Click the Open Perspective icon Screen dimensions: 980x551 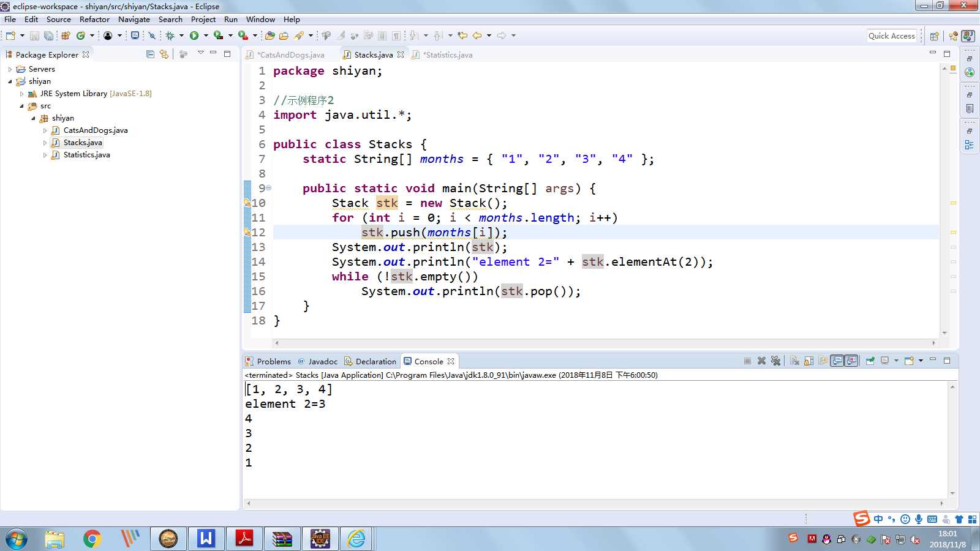point(934,36)
